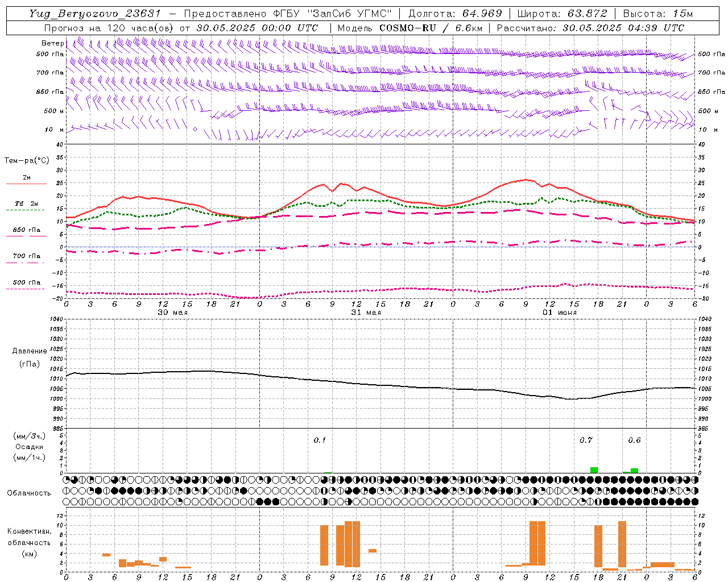Click the Осадки precipitation label
This screenshot has height=582, width=728.
(x=30, y=447)
